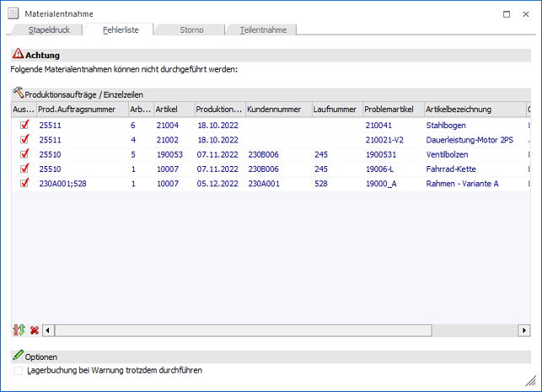This screenshot has height=392, width=542.
Task: Click the left scroll arrow of horizontal scrollbar
Action: [48, 330]
